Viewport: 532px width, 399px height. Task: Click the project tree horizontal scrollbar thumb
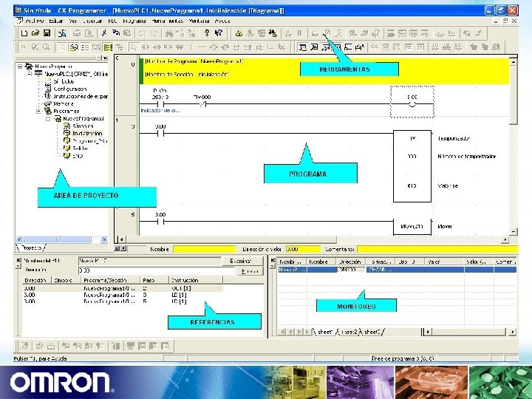pyautogui.click(x=57, y=239)
